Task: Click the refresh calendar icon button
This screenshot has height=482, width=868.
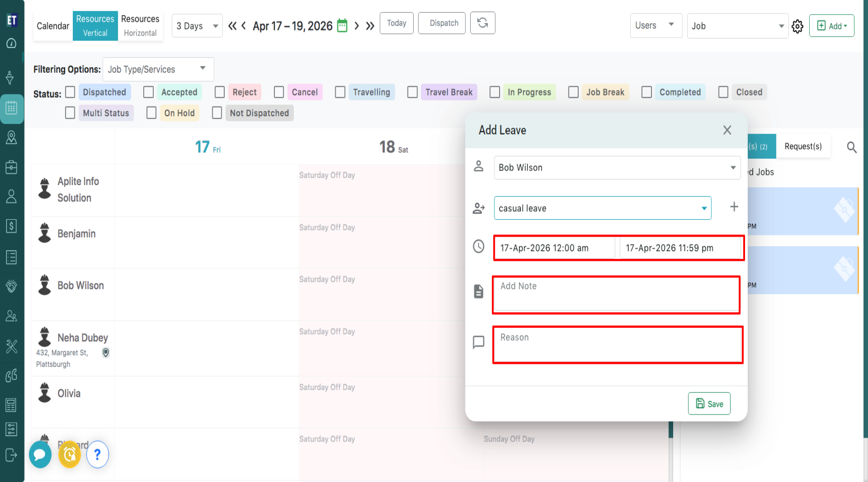Action: [x=482, y=23]
